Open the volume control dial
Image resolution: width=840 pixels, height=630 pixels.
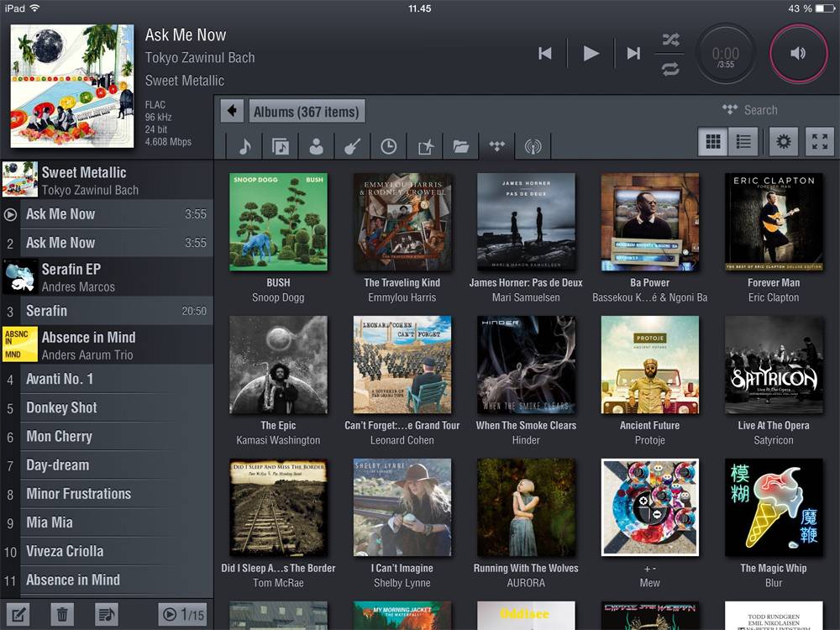[798, 53]
